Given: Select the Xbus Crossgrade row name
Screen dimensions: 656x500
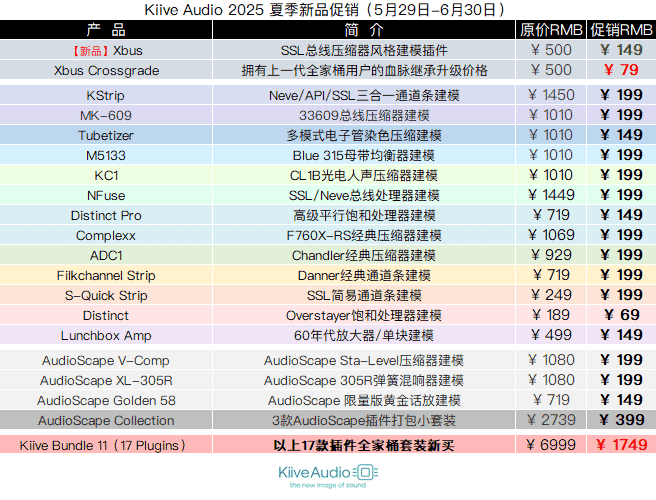Looking at the screenshot, I should 106,70.
